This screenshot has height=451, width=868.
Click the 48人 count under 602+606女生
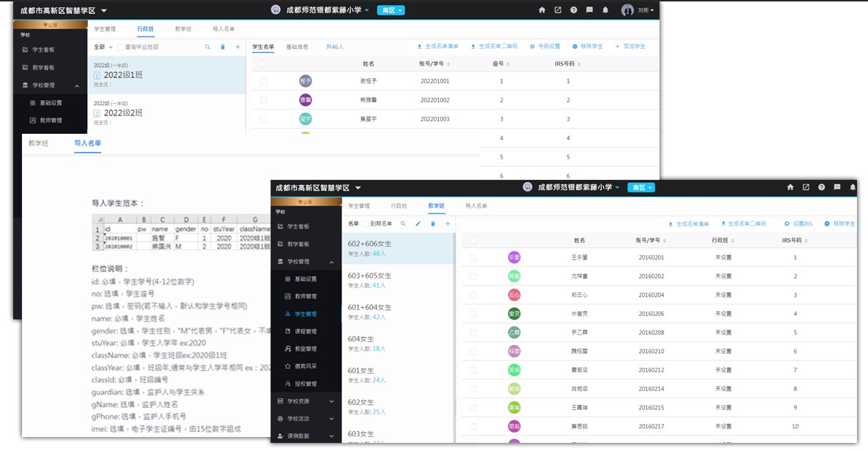click(379, 254)
